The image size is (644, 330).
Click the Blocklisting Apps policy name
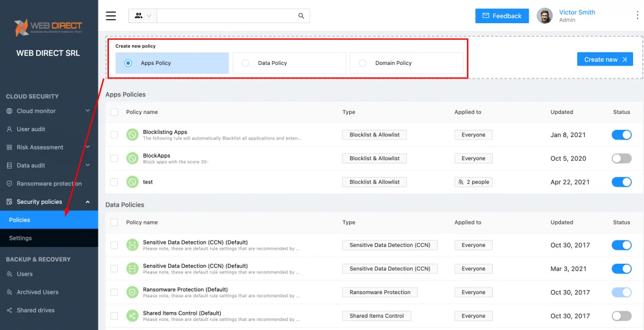click(x=165, y=132)
